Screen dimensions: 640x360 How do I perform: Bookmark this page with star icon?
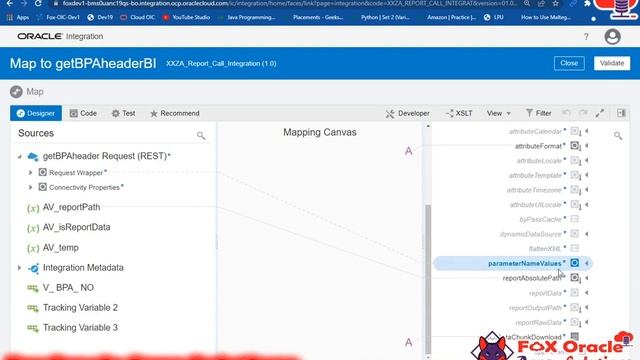[556, 3]
